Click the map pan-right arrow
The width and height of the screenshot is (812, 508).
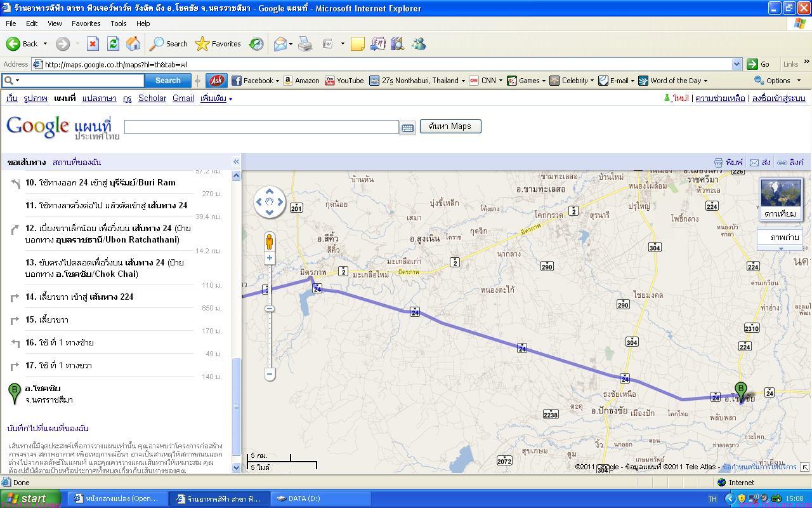click(x=280, y=202)
